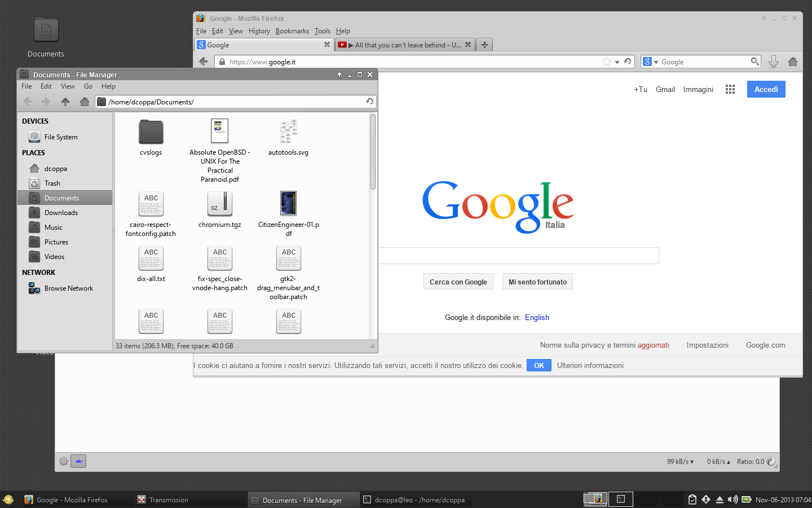Select Documents in the Places sidebar
This screenshot has width=812, height=508.
pyautogui.click(x=65, y=198)
